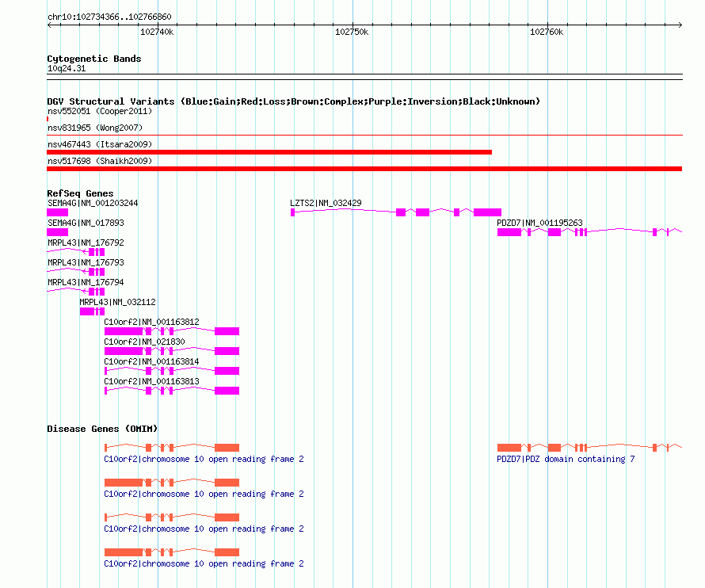
Task: Select the orange PDZD7 OMIM gene model
Action: point(589,448)
